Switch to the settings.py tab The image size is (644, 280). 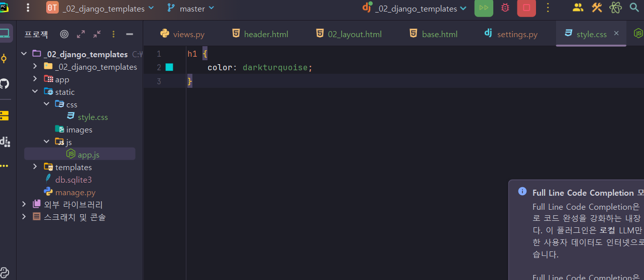(x=510, y=34)
